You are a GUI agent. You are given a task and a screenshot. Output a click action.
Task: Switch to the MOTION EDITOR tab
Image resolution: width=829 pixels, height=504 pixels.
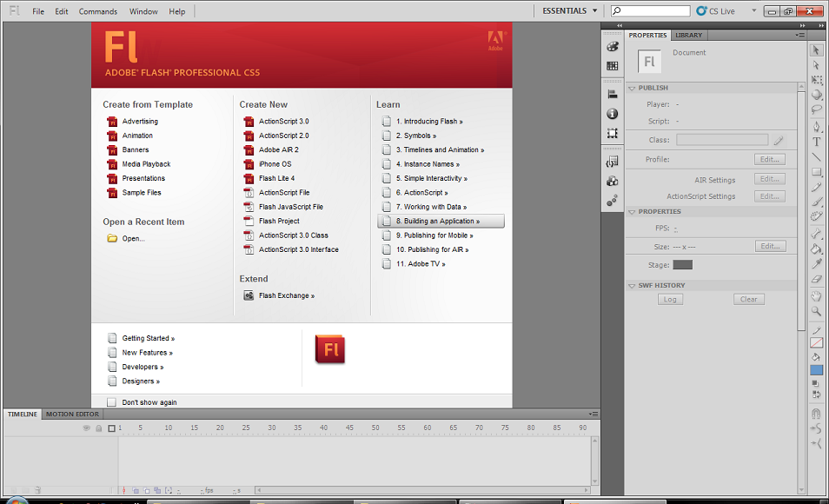point(72,414)
